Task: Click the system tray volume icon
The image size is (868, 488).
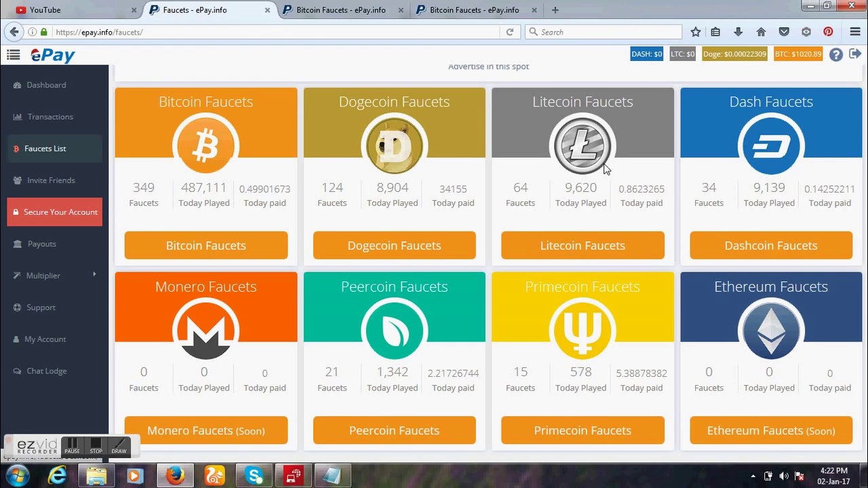Action: pos(783,476)
